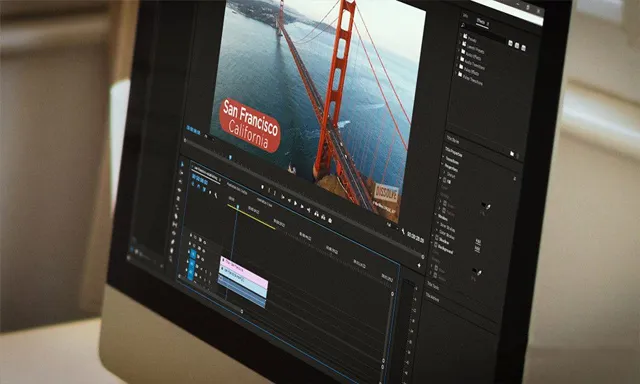Viewport: 640px width, 384px height.
Task: Expand the Audio Transitions folder
Action: pos(458,58)
